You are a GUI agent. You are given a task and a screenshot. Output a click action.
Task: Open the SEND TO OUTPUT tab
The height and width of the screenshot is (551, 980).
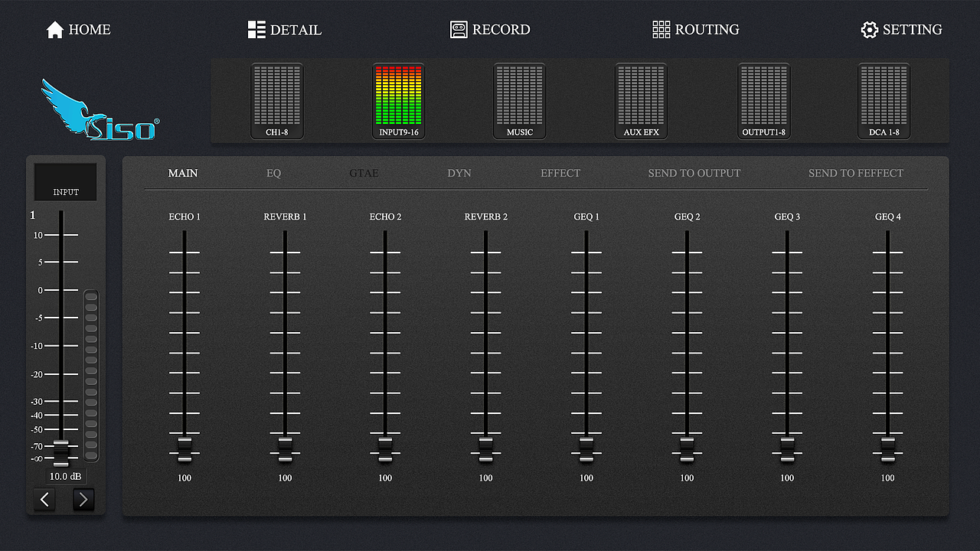tap(694, 173)
